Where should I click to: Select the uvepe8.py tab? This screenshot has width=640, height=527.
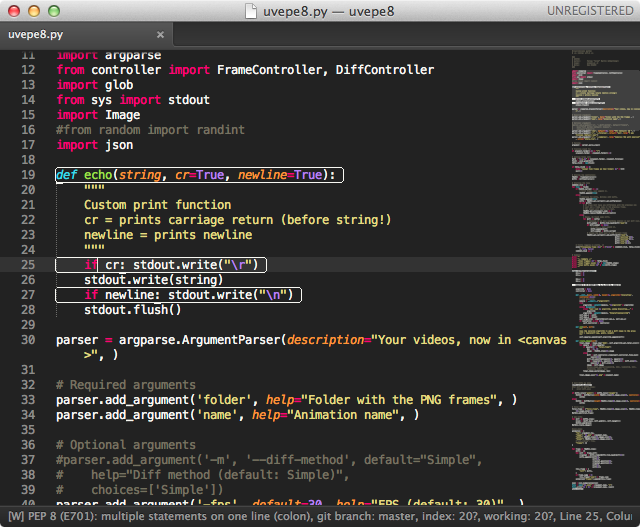[87, 35]
